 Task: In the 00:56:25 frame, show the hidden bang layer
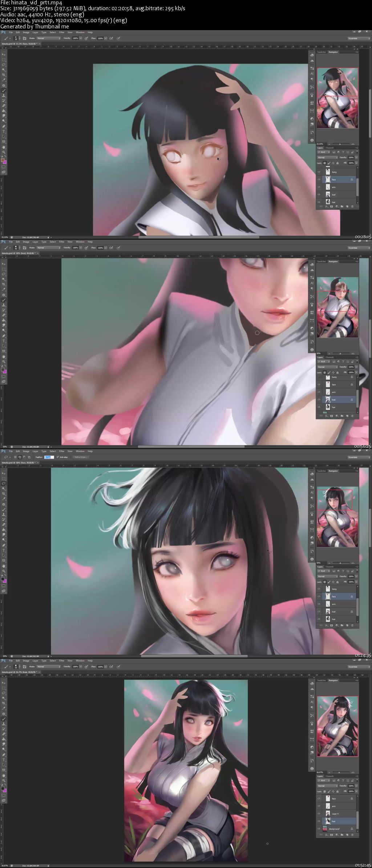point(319,377)
